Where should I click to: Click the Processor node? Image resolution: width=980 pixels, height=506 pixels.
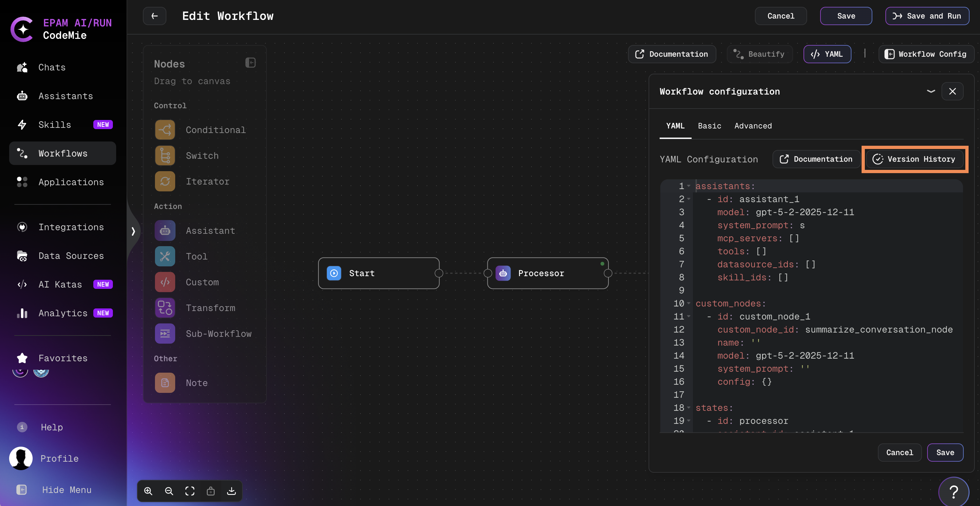click(547, 273)
